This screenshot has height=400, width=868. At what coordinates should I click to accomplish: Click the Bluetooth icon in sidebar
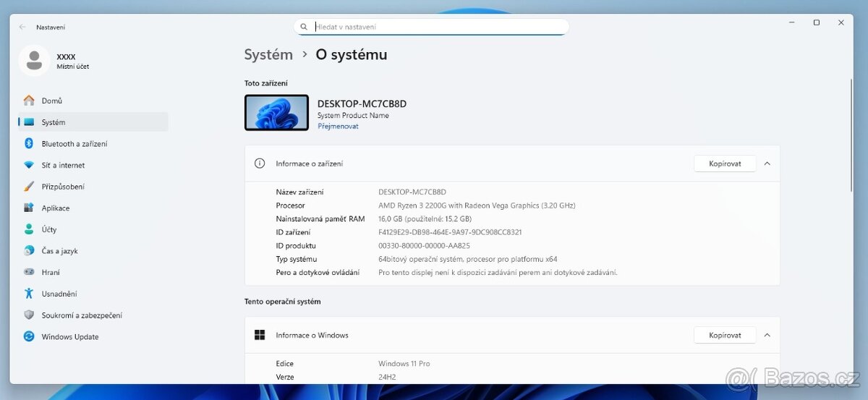click(29, 143)
